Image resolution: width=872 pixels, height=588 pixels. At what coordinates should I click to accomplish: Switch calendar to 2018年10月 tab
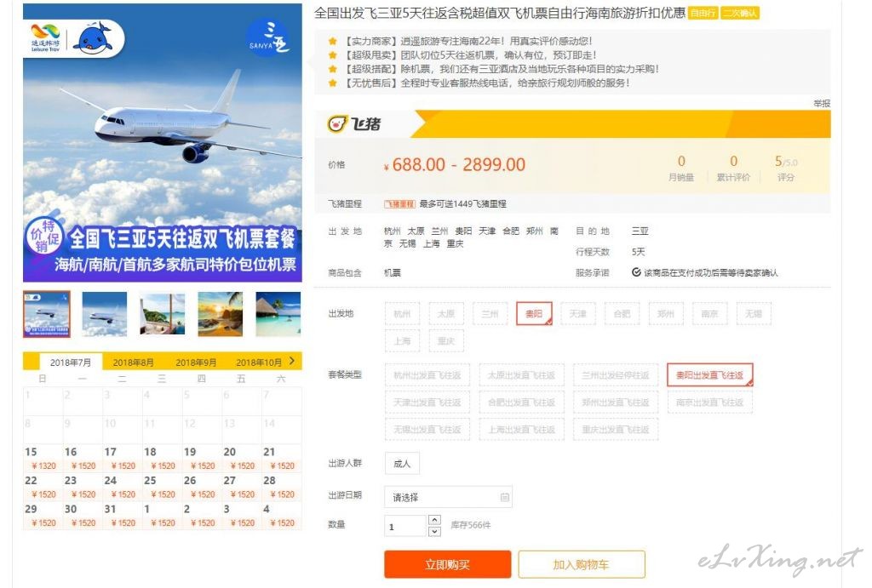pos(259,363)
